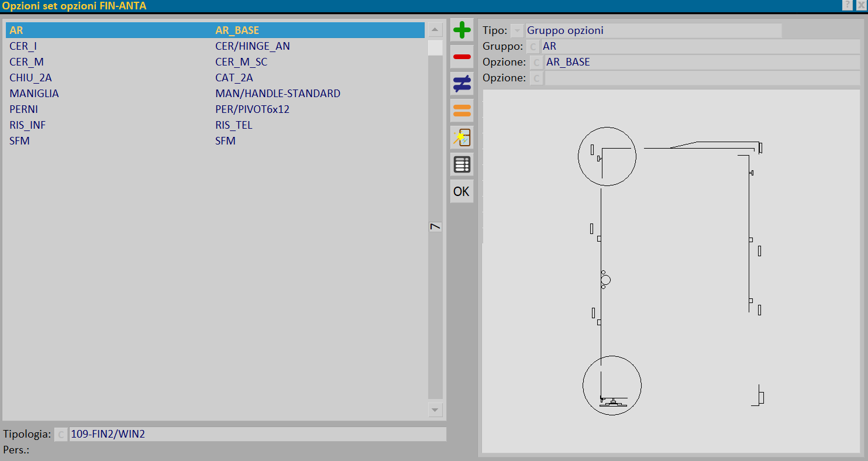Image resolution: width=868 pixels, height=461 pixels.
Task: Select the CER_I option row
Action: click(215, 46)
